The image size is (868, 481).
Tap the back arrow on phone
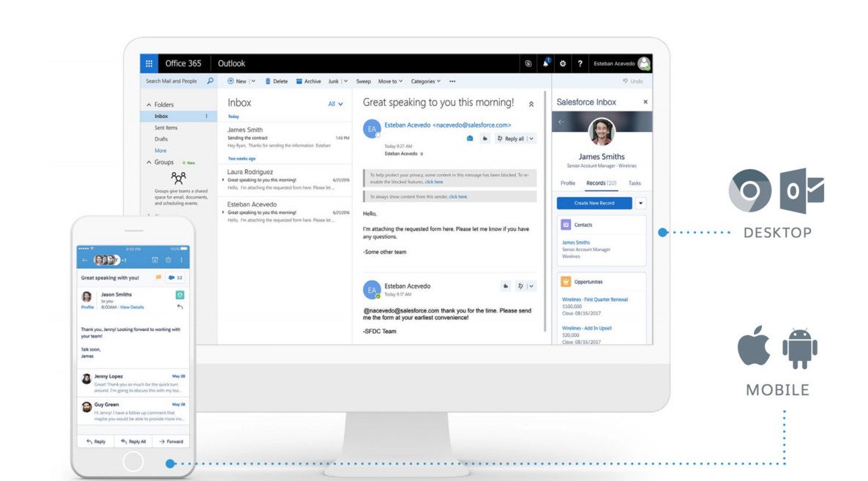coord(85,260)
